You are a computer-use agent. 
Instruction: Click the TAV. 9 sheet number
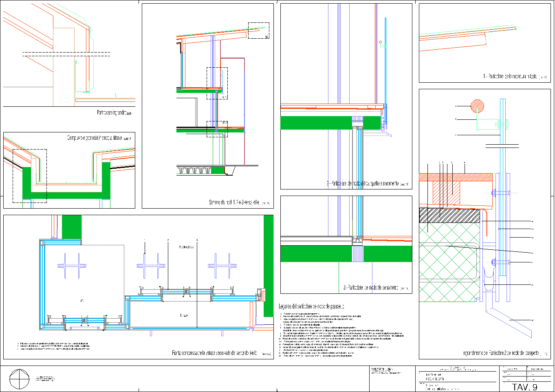pos(524,387)
